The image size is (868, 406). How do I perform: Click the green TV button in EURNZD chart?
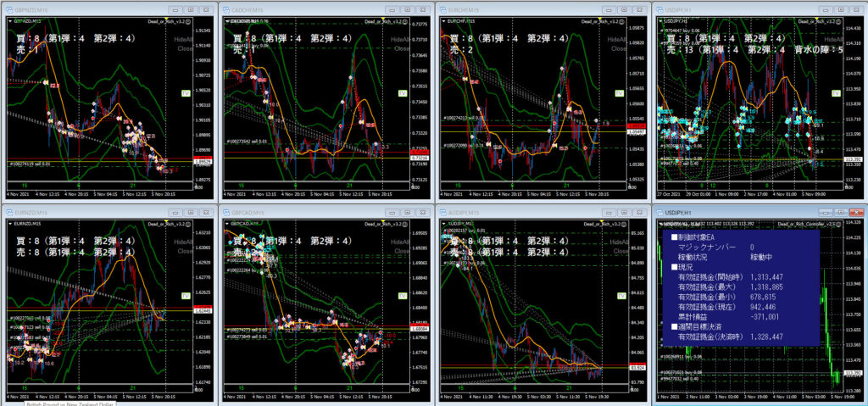[186, 296]
